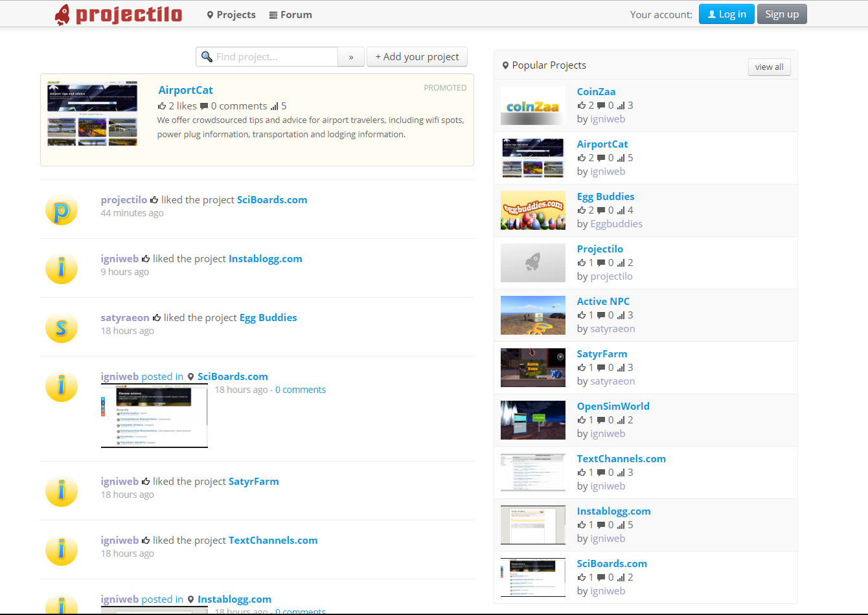
Task: Open the promoted AirportCat screenshot thumbnail
Action: 93,113
